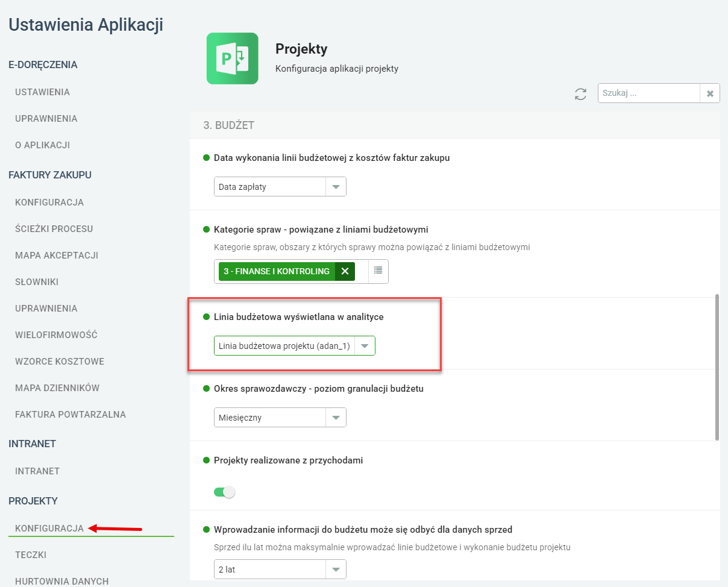Viewport: 728px width, 587px height.
Task: Open Uprawnienia under Faktury zakupu
Action: [46, 309]
